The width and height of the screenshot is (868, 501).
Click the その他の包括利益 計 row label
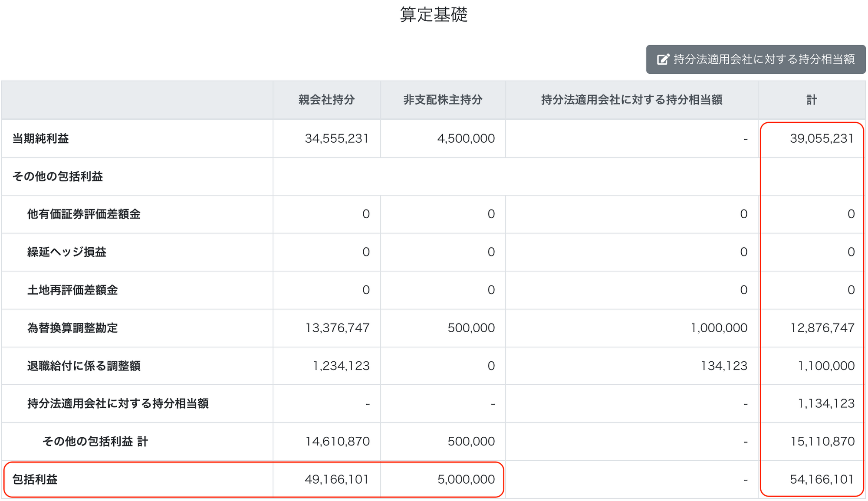(x=95, y=442)
